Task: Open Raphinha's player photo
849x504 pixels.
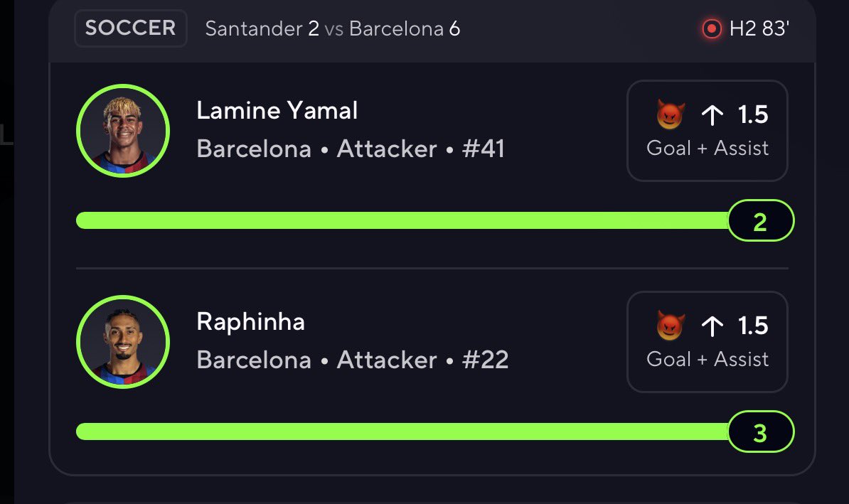Action: [123, 342]
